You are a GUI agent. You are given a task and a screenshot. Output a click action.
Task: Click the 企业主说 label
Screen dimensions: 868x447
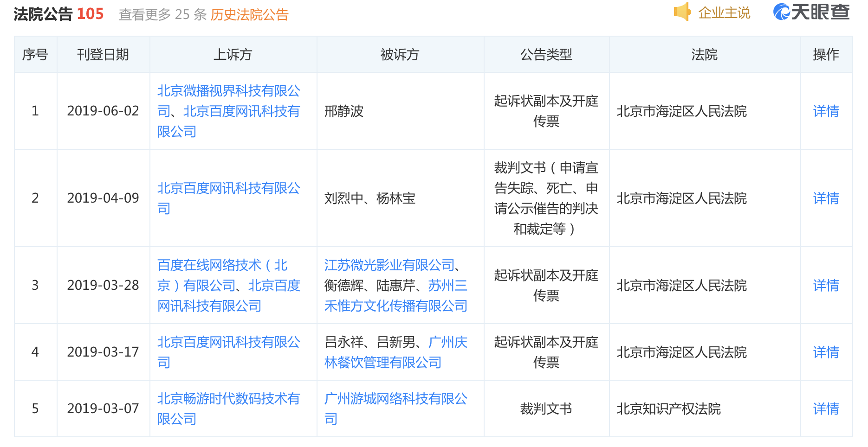[x=724, y=13]
